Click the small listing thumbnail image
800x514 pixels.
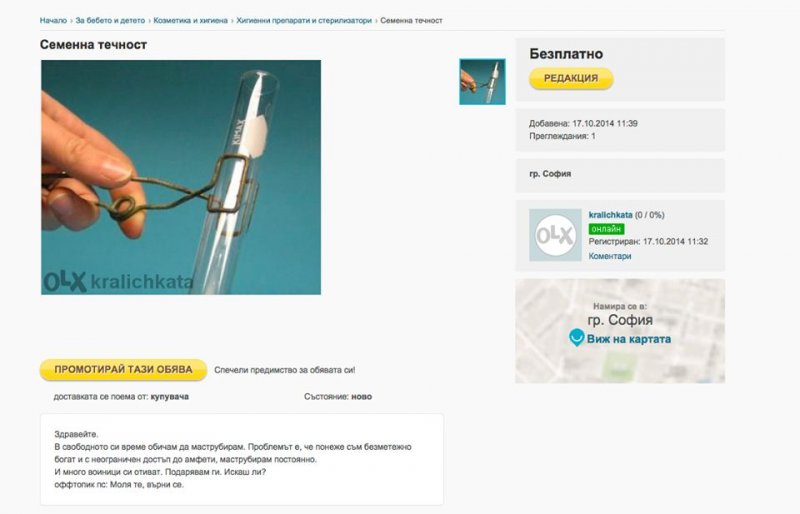[482, 82]
